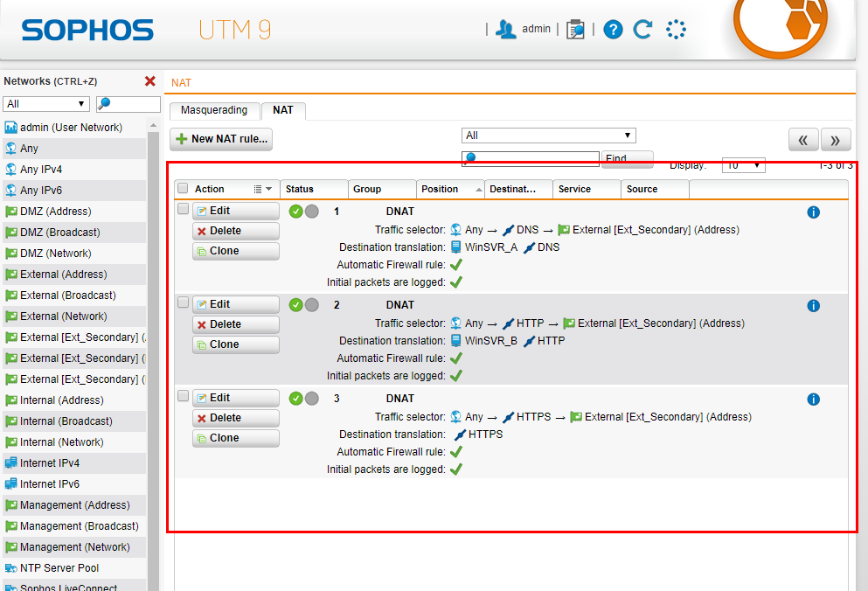This screenshot has width=868, height=591.
Task: Toggle status switch for DNAT rule 2
Action: [304, 304]
